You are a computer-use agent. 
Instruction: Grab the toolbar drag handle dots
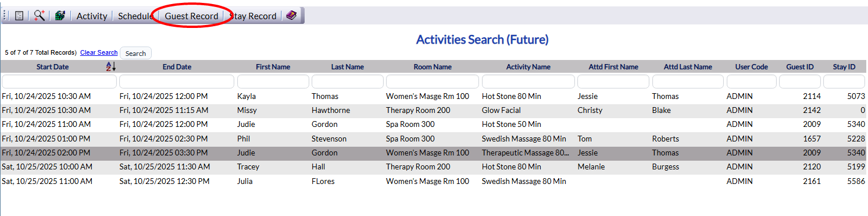coord(5,16)
